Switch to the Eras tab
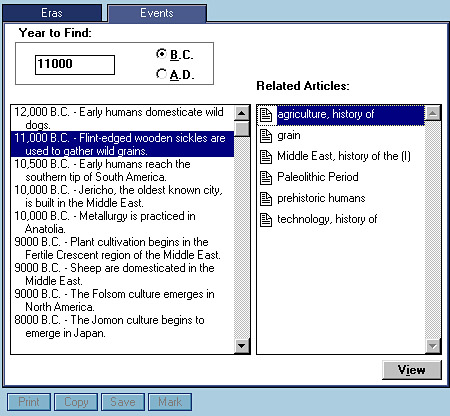 coord(52,13)
